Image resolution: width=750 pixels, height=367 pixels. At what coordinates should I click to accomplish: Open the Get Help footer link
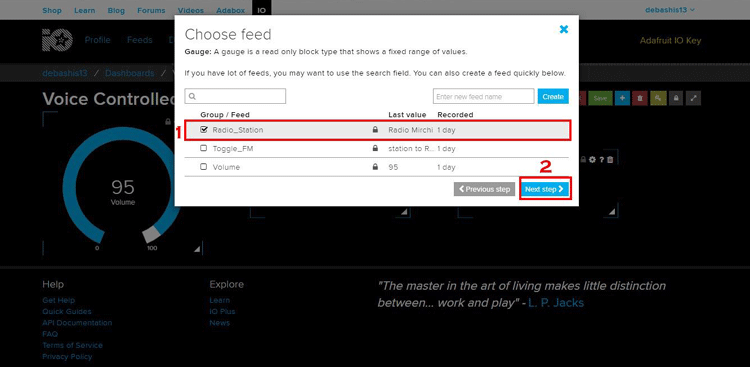click(58, 300)
